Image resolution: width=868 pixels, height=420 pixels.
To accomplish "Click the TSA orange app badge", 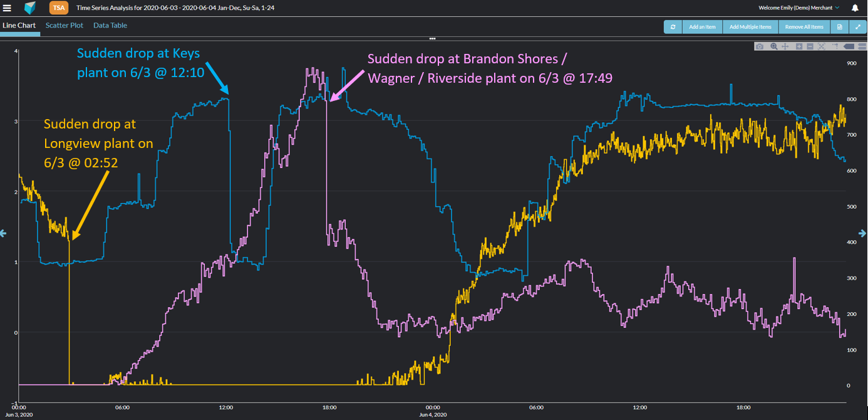I will (x=58, y=8).
